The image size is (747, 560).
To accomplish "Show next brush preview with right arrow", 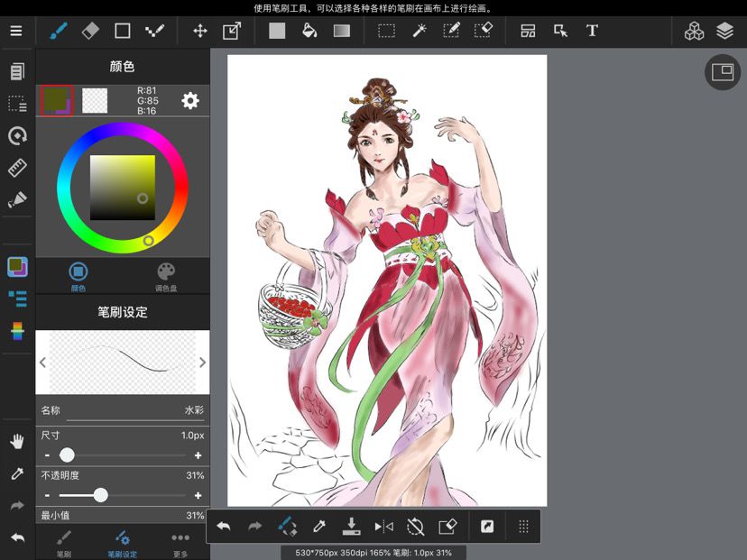I will (202, 363).
